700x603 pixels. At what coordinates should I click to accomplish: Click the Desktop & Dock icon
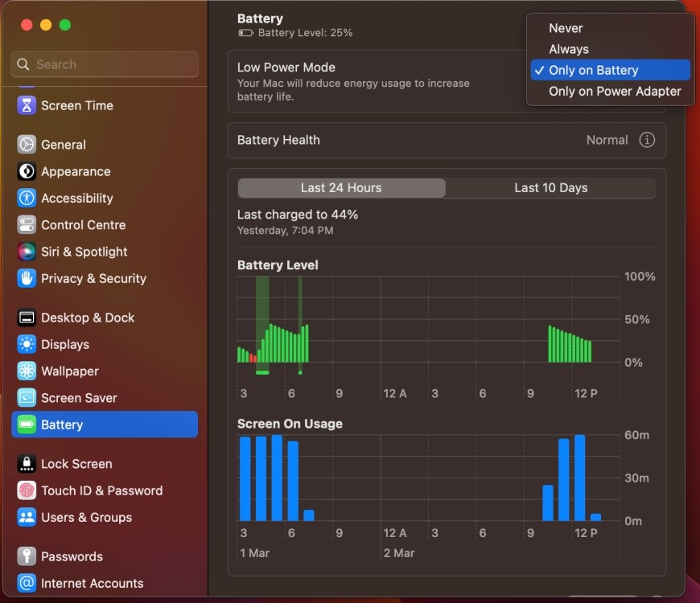click(x=27, y=318)
